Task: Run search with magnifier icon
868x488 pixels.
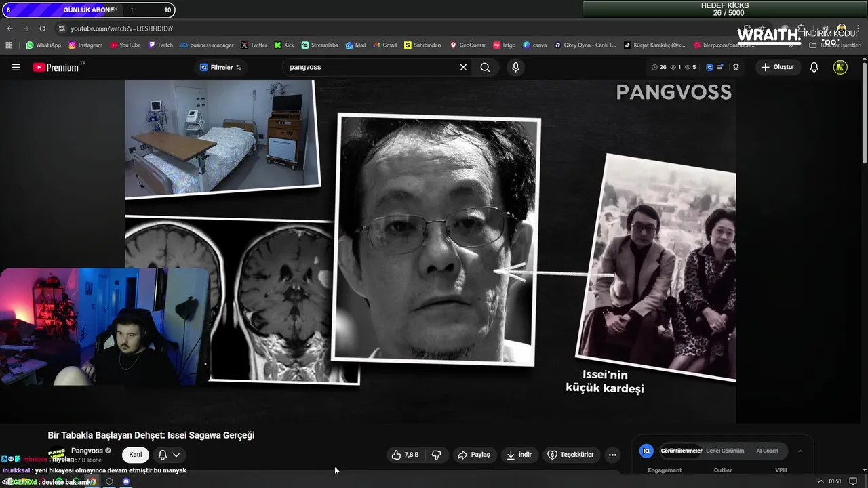Action: (485, 67)
